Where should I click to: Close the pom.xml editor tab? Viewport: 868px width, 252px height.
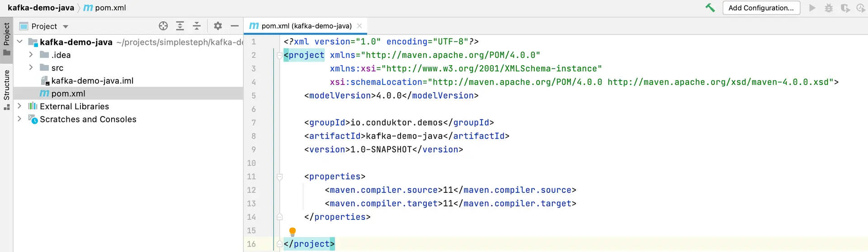359,26
